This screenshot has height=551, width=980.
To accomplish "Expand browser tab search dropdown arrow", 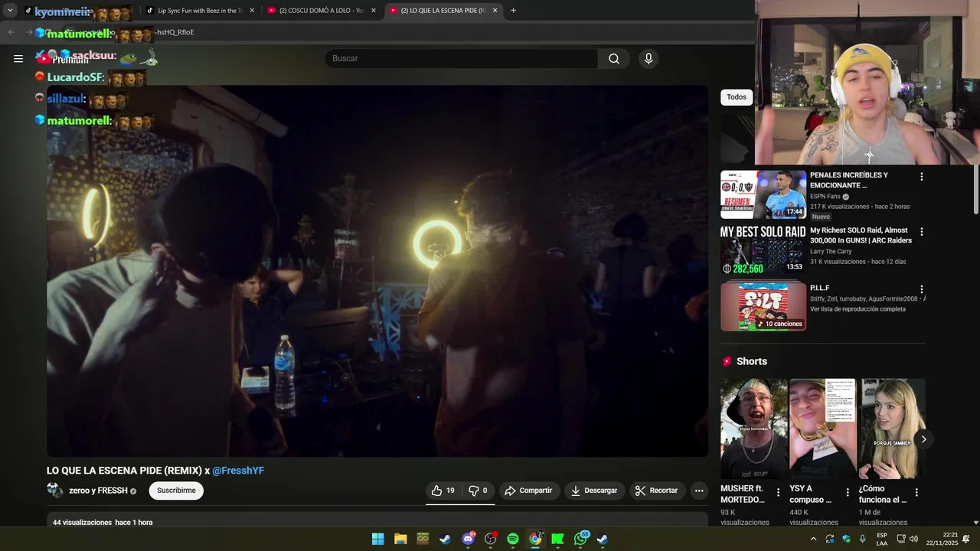I will point(10,10).
